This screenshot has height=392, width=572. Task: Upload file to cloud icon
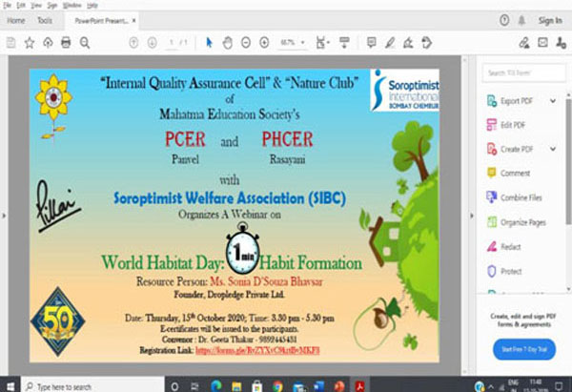[48, 43]
